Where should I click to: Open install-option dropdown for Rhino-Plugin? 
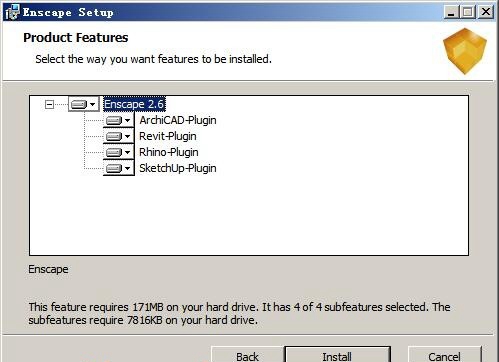[118, 152]
